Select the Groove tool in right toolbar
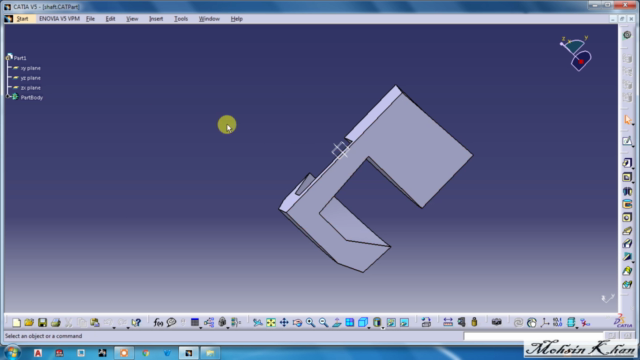This screenshot has height=360, width=640. (x=627, y=204)
